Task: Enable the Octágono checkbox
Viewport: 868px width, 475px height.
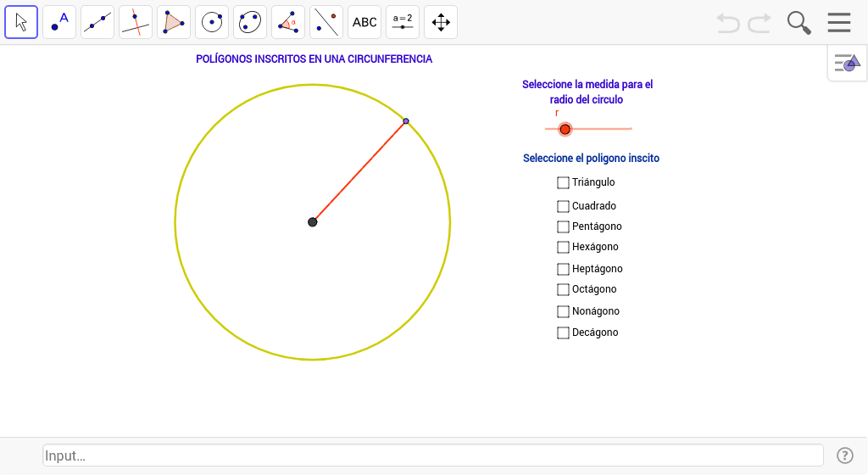Action: (x=563, y=289)
